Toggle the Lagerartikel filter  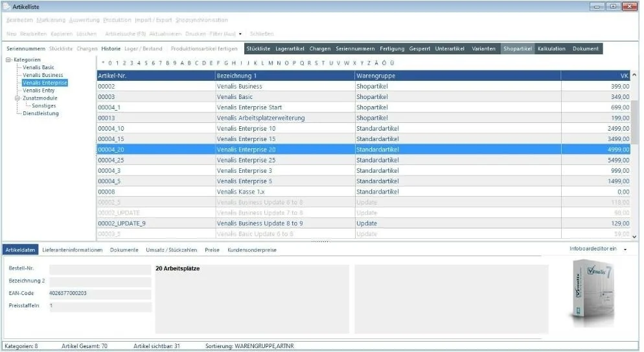(x=290, y=49)
